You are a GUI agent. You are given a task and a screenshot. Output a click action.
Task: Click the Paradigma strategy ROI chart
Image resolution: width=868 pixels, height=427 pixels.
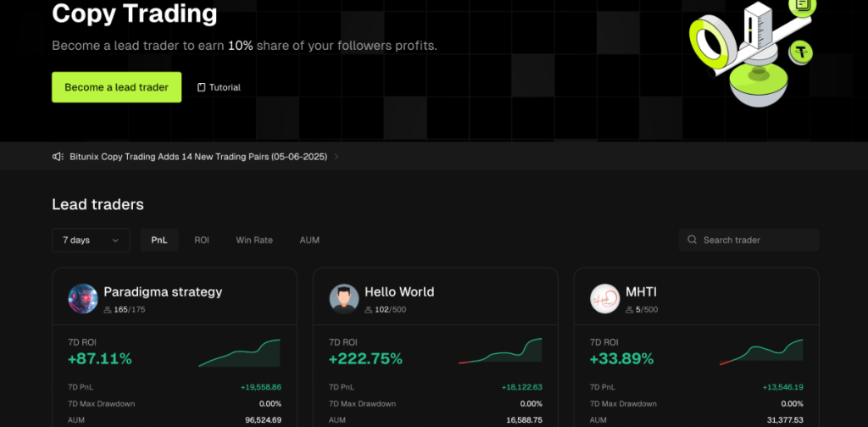(x=239, y=353)
